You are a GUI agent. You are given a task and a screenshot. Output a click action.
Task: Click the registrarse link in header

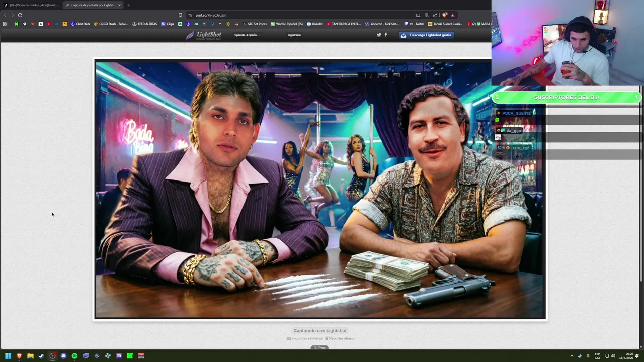294,35
